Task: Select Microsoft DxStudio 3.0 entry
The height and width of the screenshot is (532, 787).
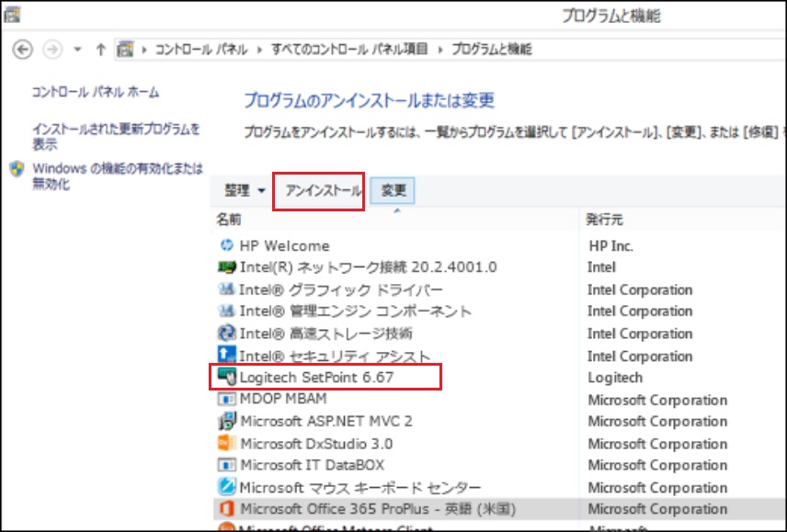Action: (x=316, y=444)
